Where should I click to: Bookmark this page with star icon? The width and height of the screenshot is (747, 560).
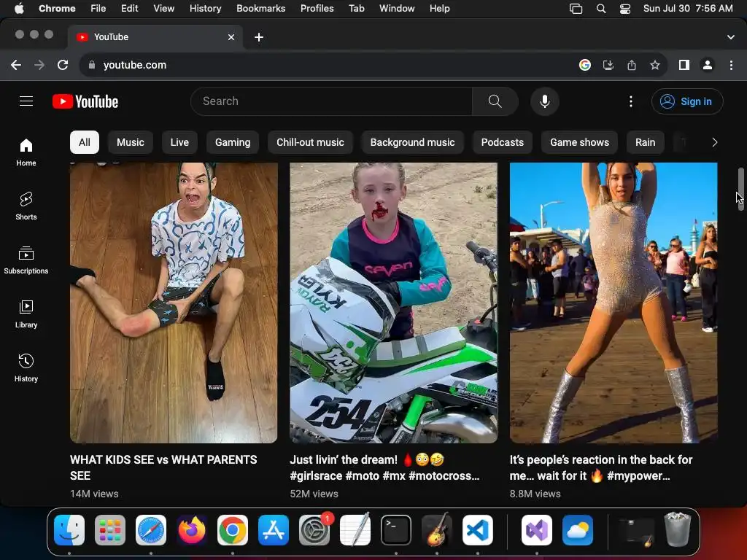pyautogui.click(x=655, y=65)
